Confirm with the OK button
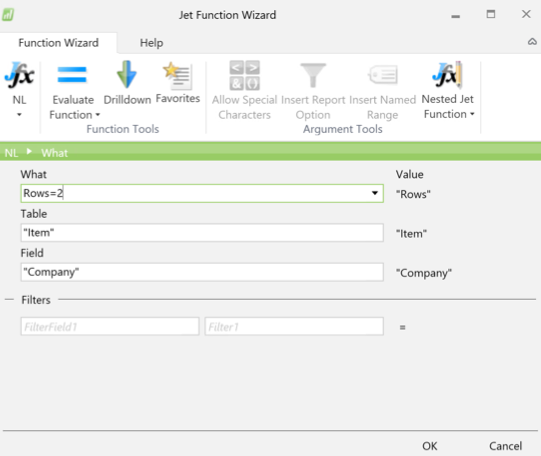This screenshot has height=456, width=541. (430, 446)
